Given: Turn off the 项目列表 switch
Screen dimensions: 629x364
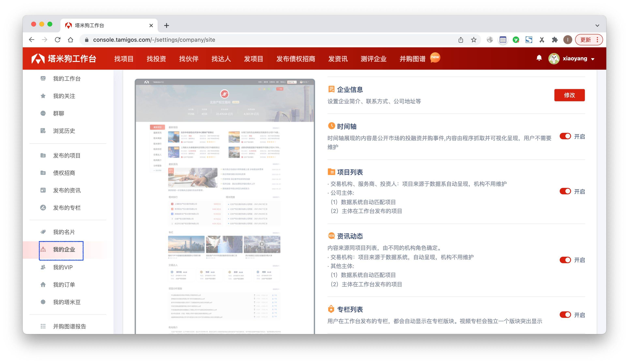Looking at the screenshot, I should tap(565, 191).
